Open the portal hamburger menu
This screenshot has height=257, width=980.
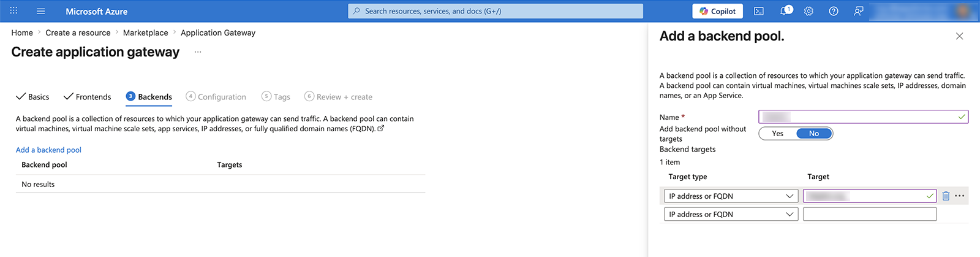pyautogui.click(x=41, y=11)
